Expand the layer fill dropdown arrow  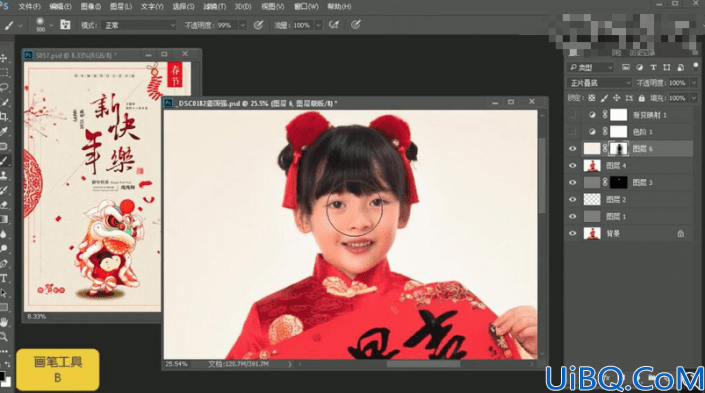(x=694, y=98)
